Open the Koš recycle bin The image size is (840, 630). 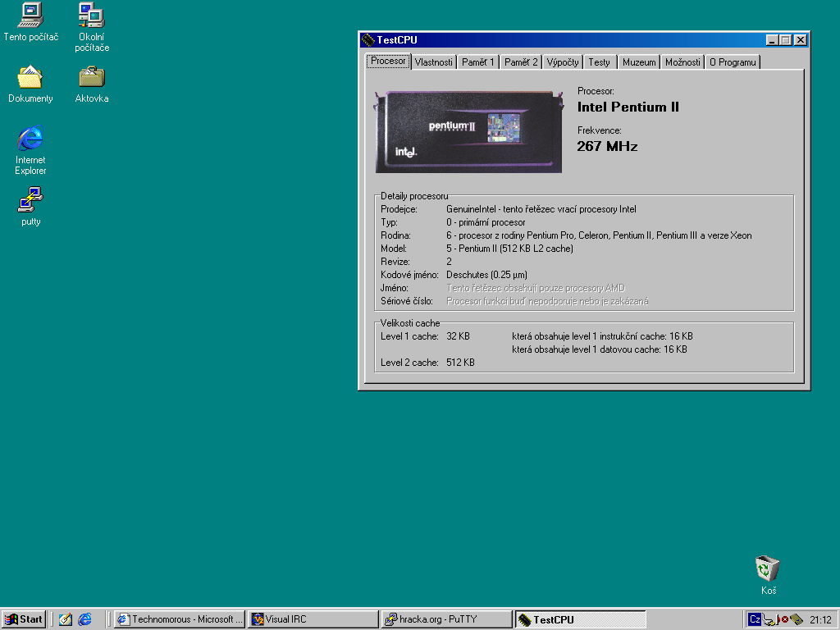pos(767,568)
